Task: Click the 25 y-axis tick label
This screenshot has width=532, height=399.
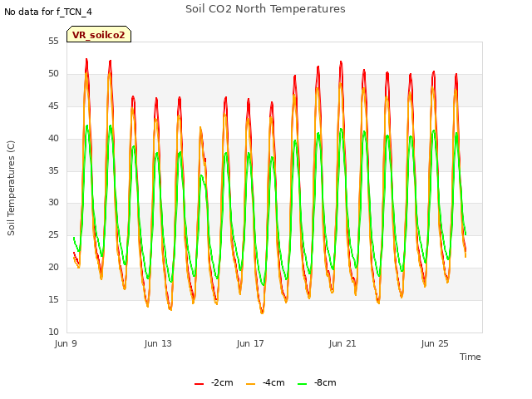Action: pyautogui.click(x=53, y=234)
